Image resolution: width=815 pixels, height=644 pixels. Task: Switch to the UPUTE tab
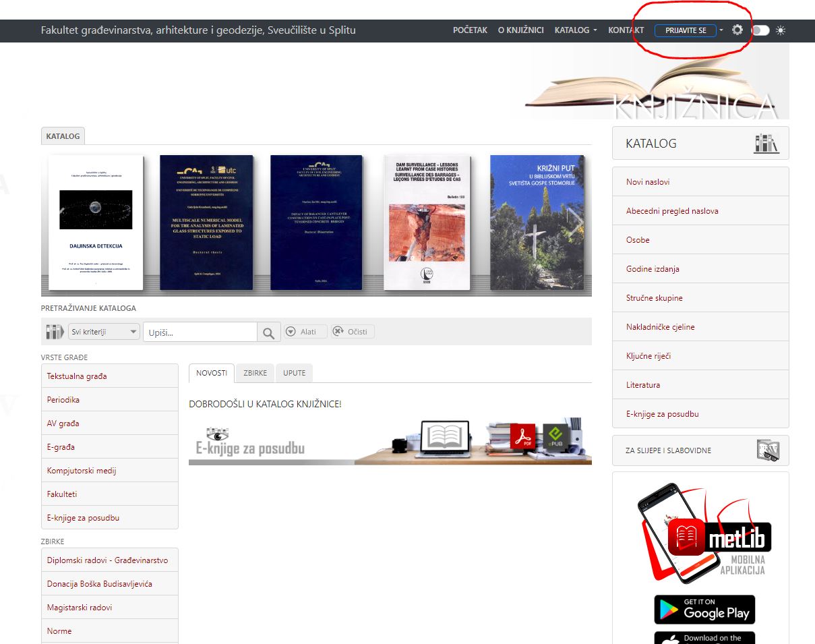click(x=294, y=373)
